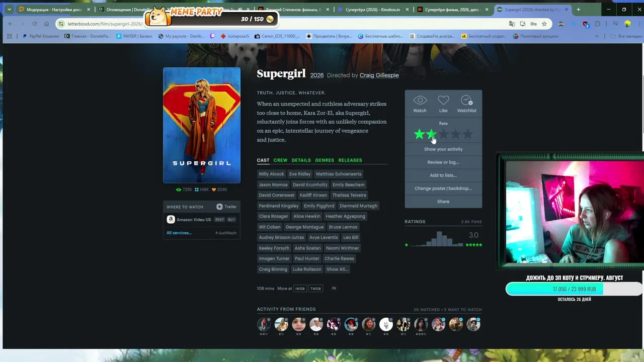Open director Craig Gillespie's page
Viewport: 644px width, 362px height.
pos(379,75)
